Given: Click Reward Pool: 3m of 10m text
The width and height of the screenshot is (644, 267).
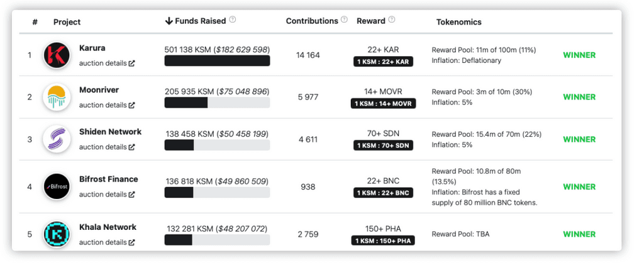Looking at the screenshot, I should coord(483,92).
